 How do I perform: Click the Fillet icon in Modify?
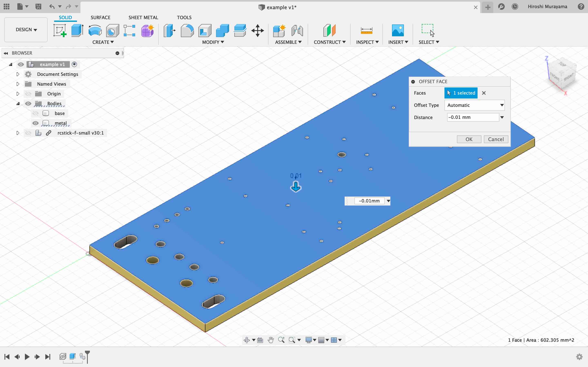[x=187, y=30]
